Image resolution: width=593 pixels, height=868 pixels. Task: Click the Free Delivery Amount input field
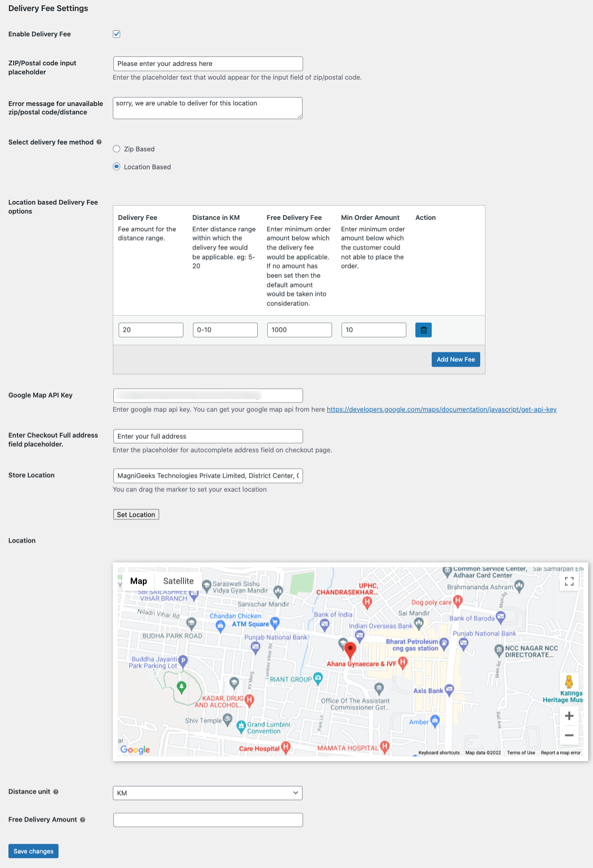[x=208, y=820]
